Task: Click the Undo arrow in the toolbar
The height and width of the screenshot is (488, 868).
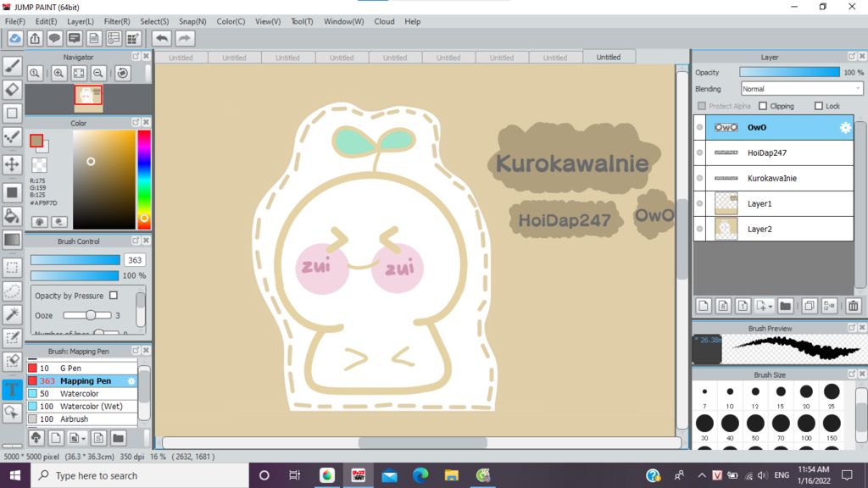Action: [162, 38]
